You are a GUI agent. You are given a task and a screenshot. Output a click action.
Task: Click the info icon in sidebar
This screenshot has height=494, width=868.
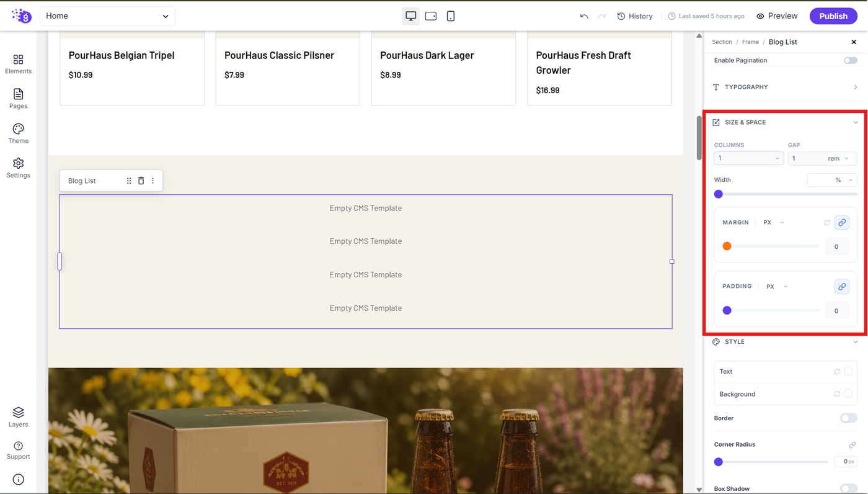tap(18, 479)
